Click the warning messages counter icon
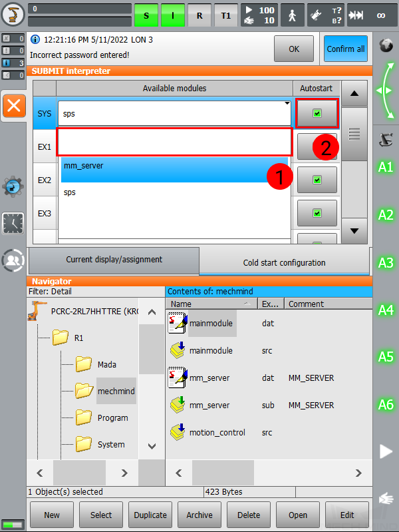 coord(13,51)
